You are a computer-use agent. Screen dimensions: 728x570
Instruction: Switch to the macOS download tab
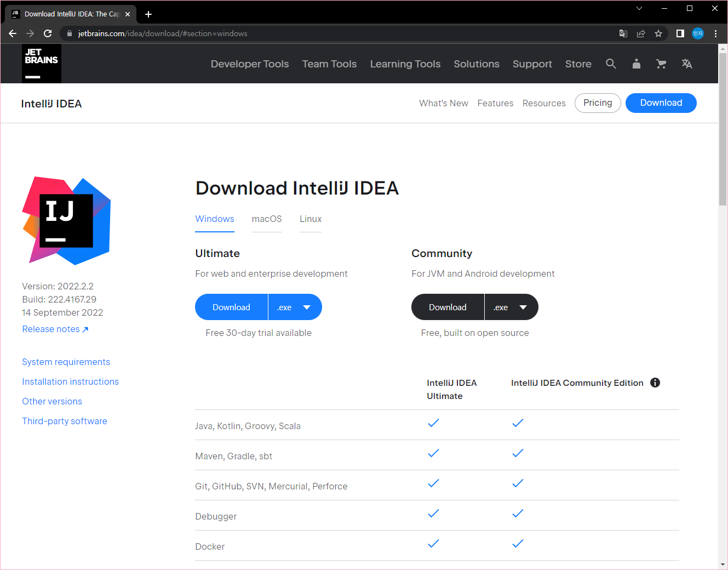coord(267,219)
